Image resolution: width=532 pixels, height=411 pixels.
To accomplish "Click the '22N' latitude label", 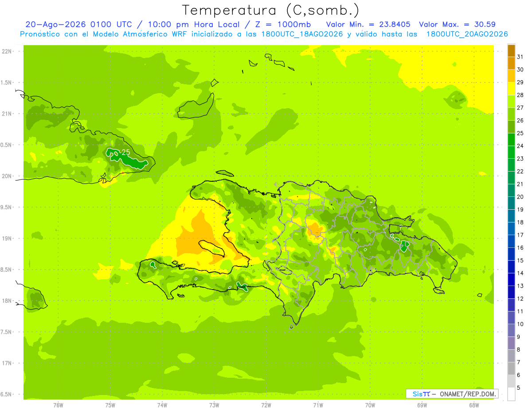I will [x=7, y=51].
